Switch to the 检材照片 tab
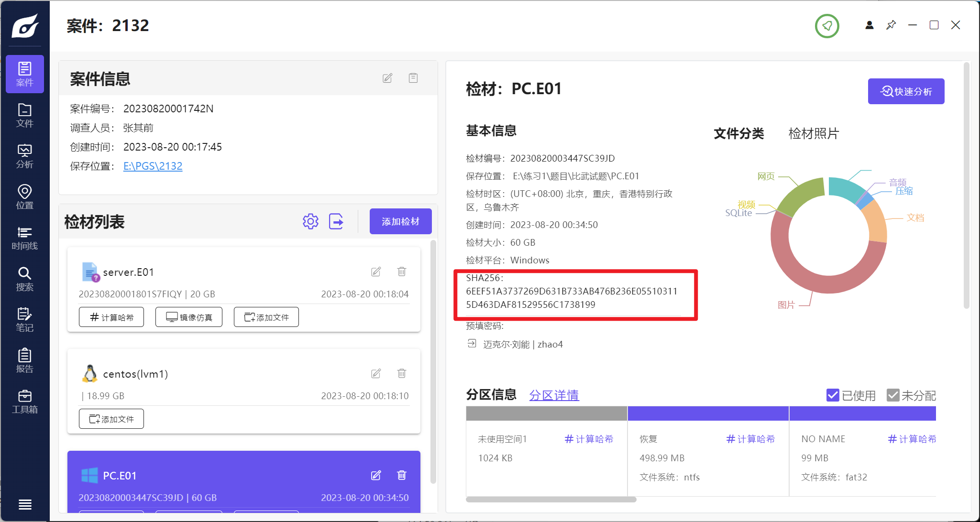 pyautogui.click(x=814, y=133)
